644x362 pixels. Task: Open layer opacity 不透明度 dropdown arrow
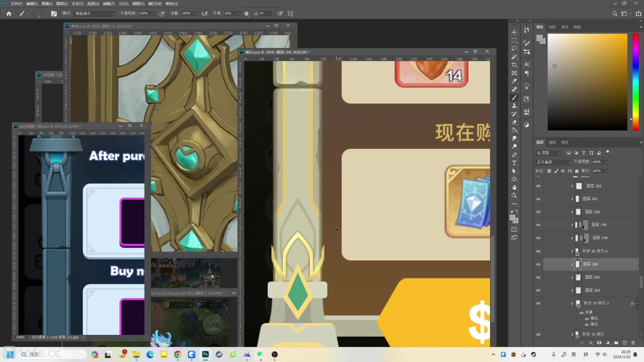606,162
